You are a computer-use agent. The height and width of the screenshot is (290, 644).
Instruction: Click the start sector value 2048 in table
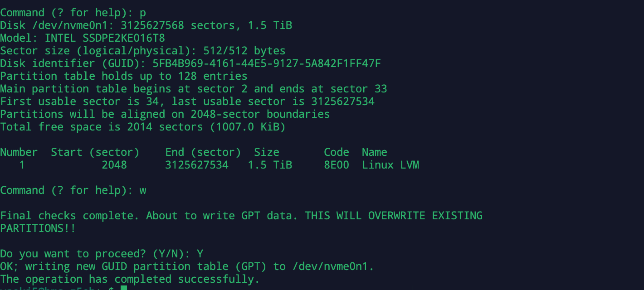(114, 165)
